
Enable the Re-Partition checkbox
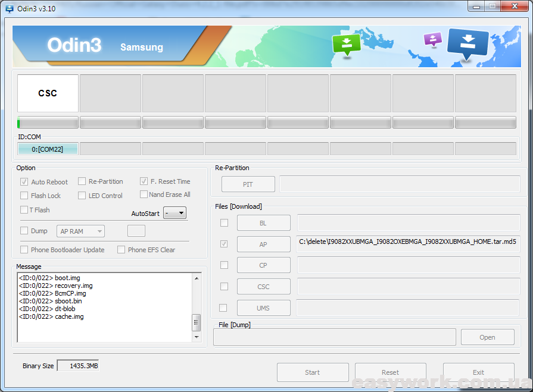(82, 181)
